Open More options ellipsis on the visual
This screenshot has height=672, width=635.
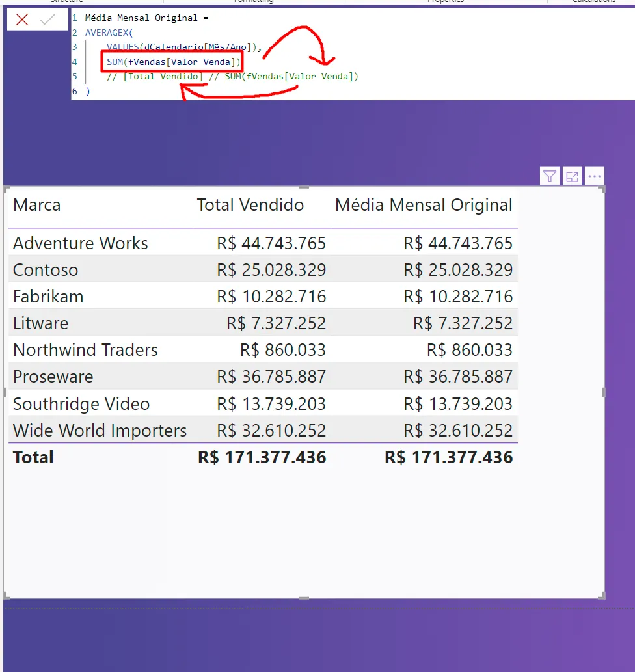pyautogui.click(x=594, y=176)
